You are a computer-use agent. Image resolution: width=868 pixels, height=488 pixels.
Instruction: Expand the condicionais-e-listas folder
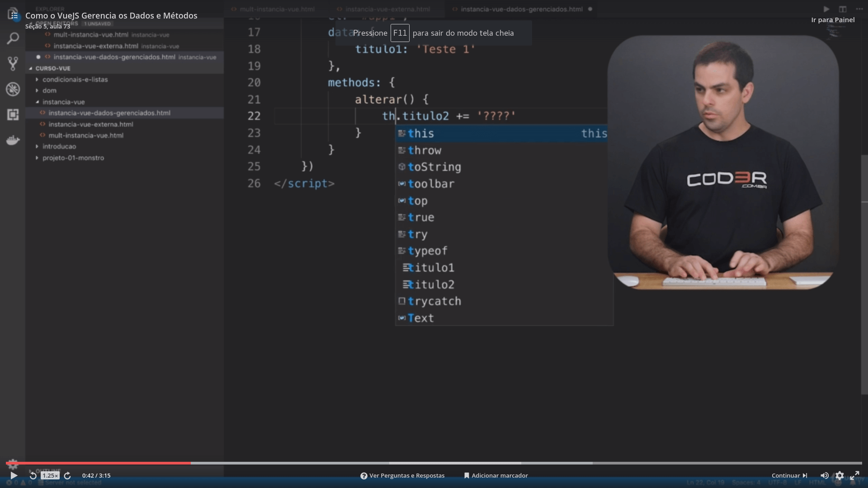pos(75,80)
